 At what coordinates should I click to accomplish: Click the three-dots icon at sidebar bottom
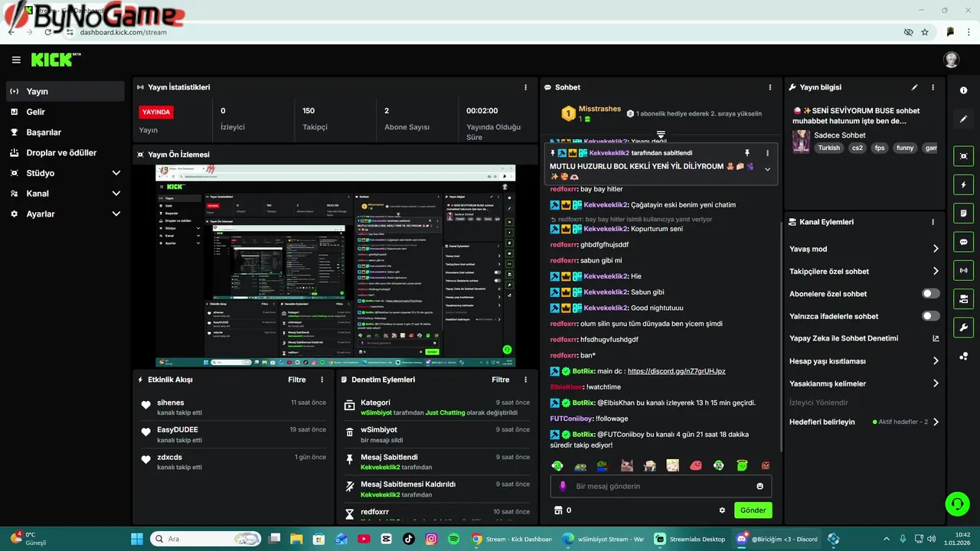[964, 356]
